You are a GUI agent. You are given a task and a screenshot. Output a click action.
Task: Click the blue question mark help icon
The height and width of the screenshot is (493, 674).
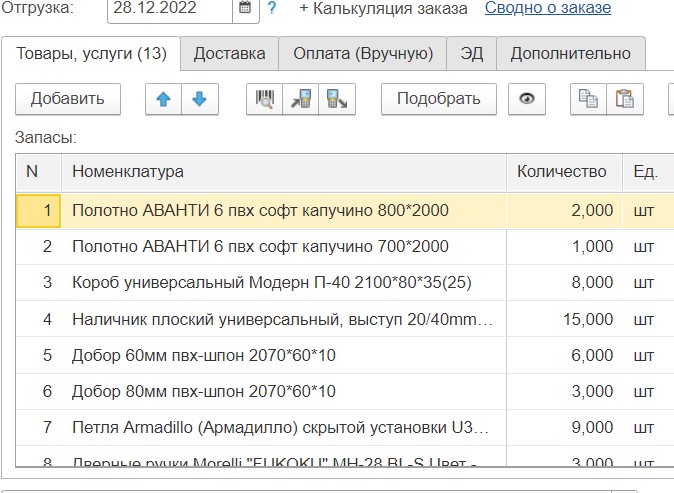tap(271, 9)
